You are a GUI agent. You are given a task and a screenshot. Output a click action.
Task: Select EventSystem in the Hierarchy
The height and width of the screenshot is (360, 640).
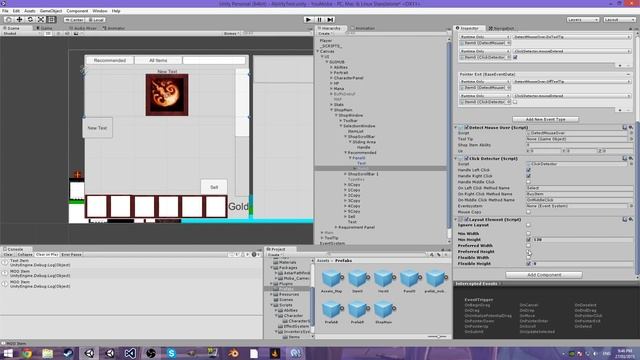[x=332, y=243]
